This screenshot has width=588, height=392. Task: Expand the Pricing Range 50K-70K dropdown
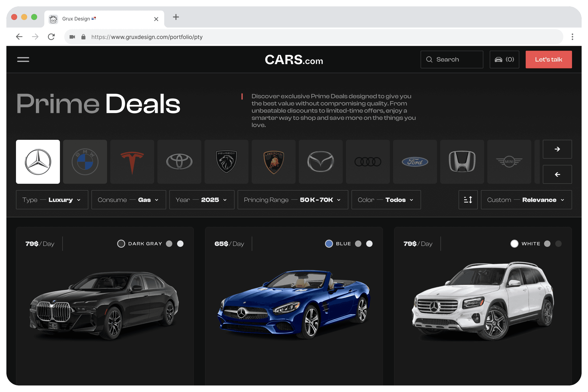pyautogui.click(x=293, y=200)
